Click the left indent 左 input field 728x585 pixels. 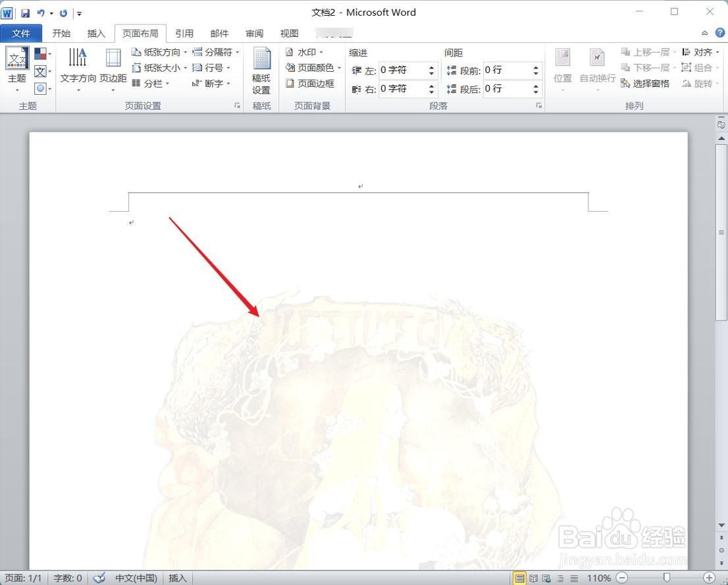tap(403, 70)
